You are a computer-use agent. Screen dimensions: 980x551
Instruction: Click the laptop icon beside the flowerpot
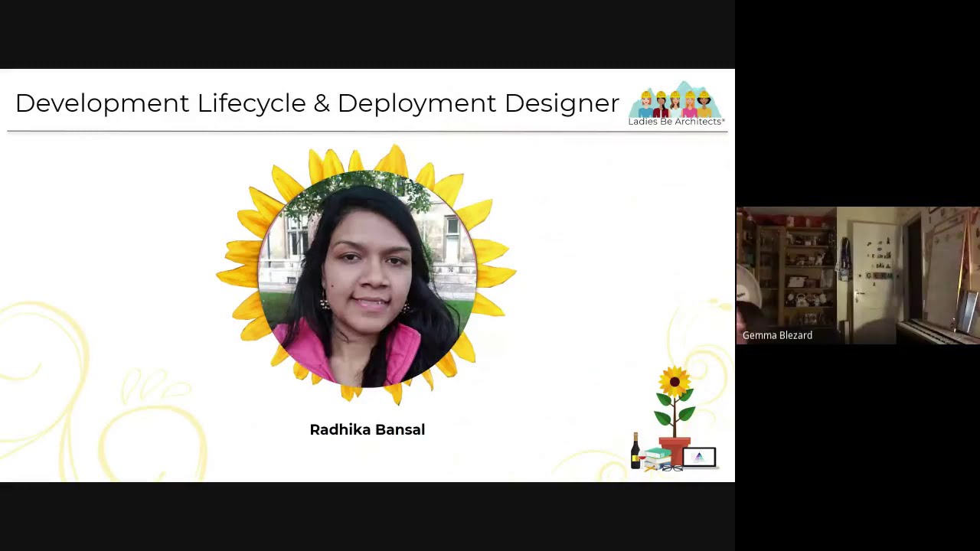click(x=699, y=458)
